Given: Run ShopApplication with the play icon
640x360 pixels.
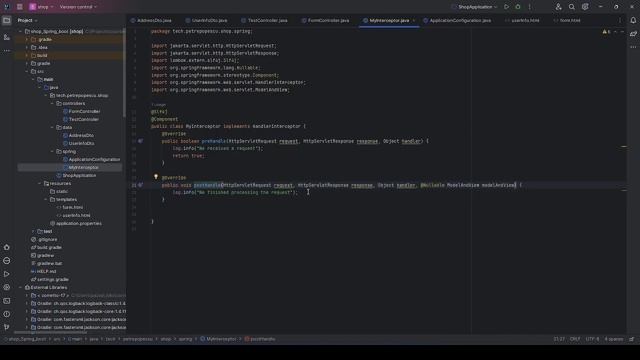Looking at the screenshot, I should tap(506, 7).
